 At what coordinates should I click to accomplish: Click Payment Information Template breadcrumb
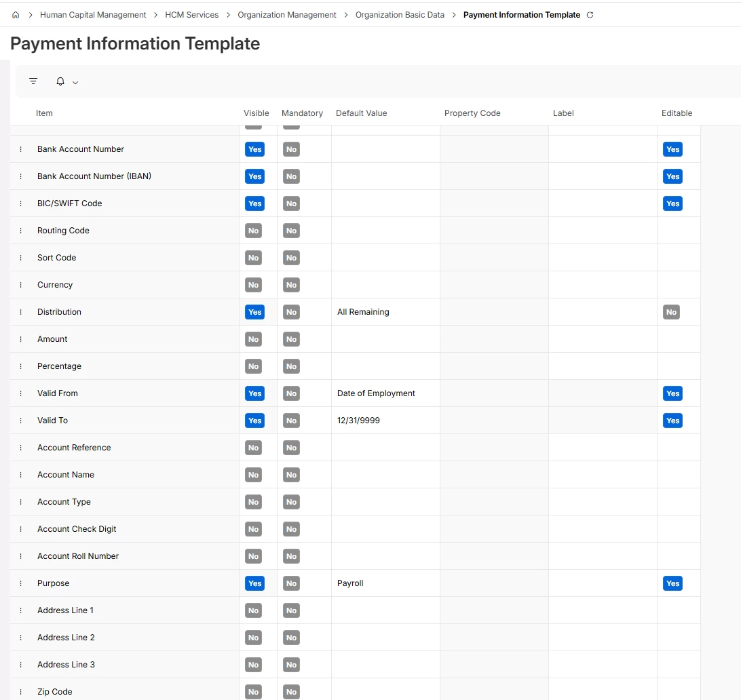click(522, 15)
